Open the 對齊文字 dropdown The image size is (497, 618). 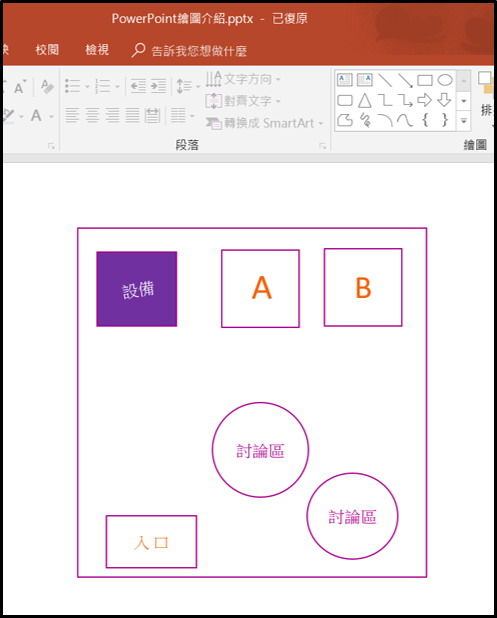243,101
